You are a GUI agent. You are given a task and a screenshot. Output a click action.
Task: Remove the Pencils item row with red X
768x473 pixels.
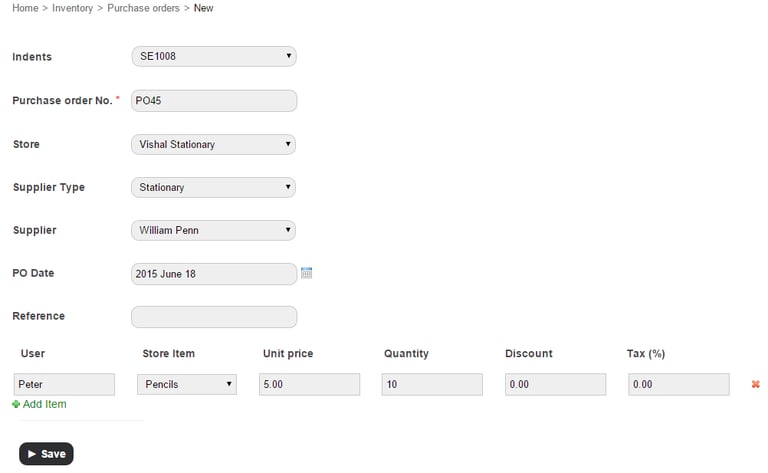pyautogui.click(x=755, y=385)
